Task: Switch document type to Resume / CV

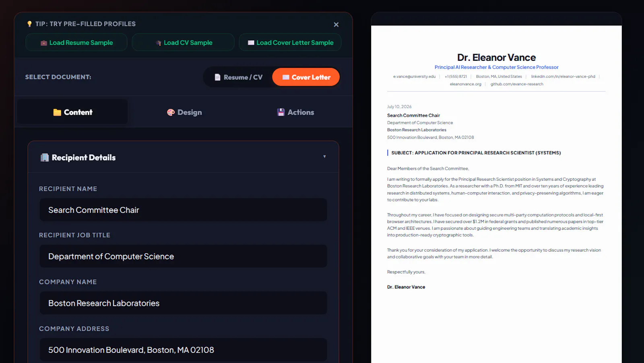Action: coord(239,77)
